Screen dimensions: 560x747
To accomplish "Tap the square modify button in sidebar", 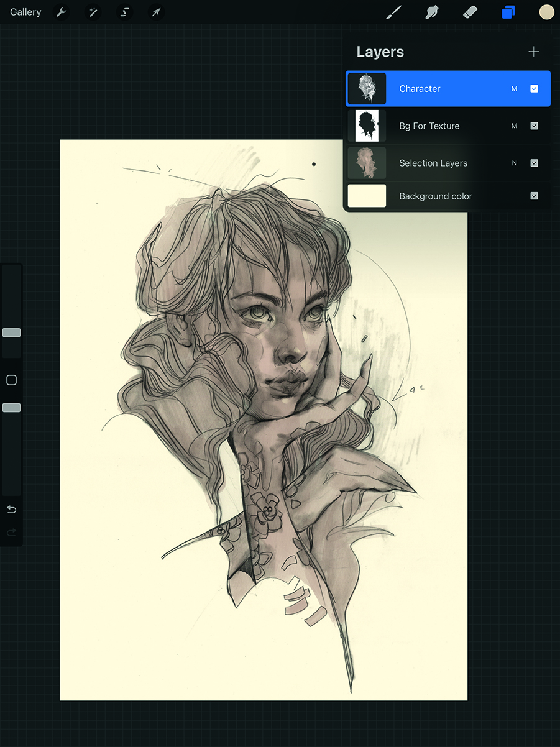I will click(x=11, y=380).
